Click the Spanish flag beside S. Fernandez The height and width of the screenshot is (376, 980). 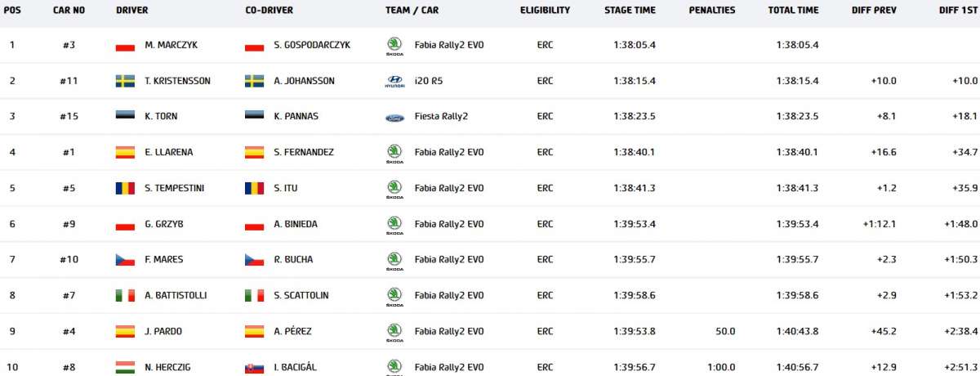[x=254, y=152]
